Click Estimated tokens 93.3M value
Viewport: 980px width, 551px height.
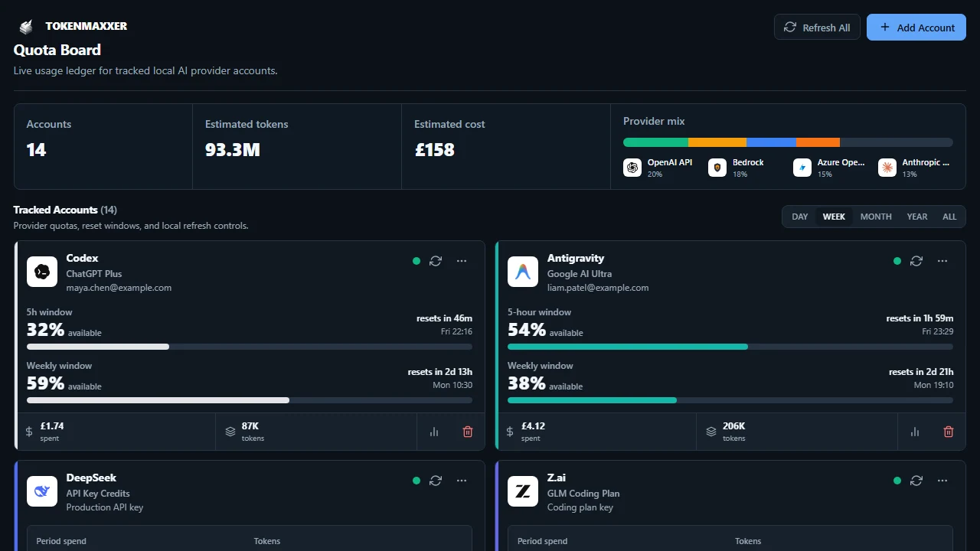tap(233, 150)
